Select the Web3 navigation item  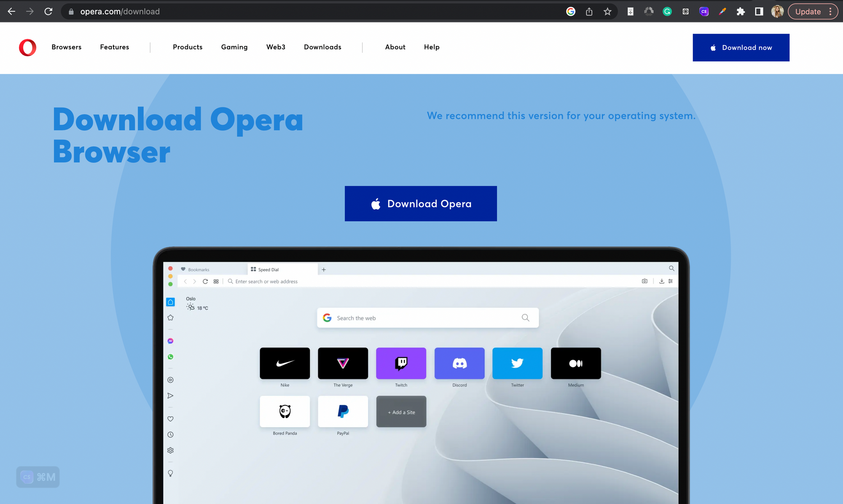[276, 47]
